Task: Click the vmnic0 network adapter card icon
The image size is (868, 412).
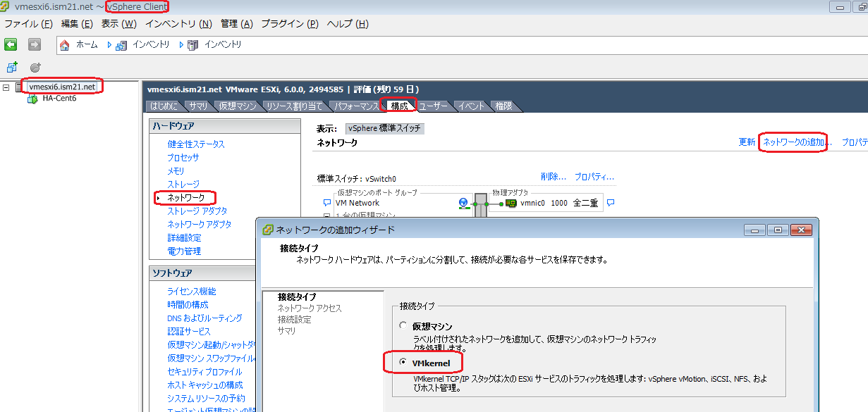Action: [x=511, y=204]
